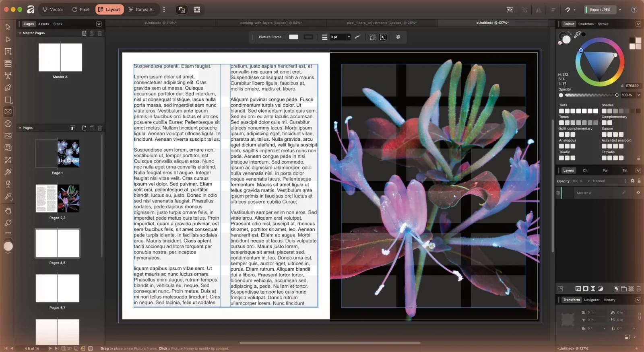Toggle the harmony swatches padlock
This screenshot has width=644, height=352.
(638, 158)
